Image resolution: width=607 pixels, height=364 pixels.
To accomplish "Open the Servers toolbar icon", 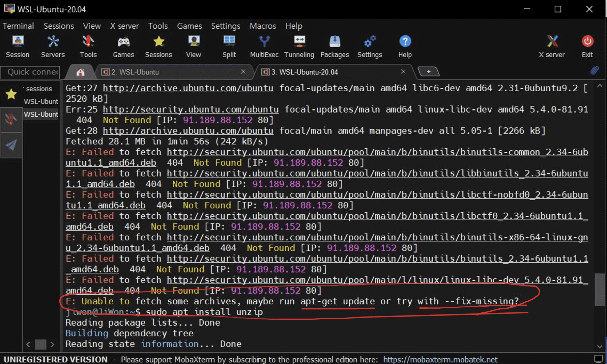I will pos(53,46).
